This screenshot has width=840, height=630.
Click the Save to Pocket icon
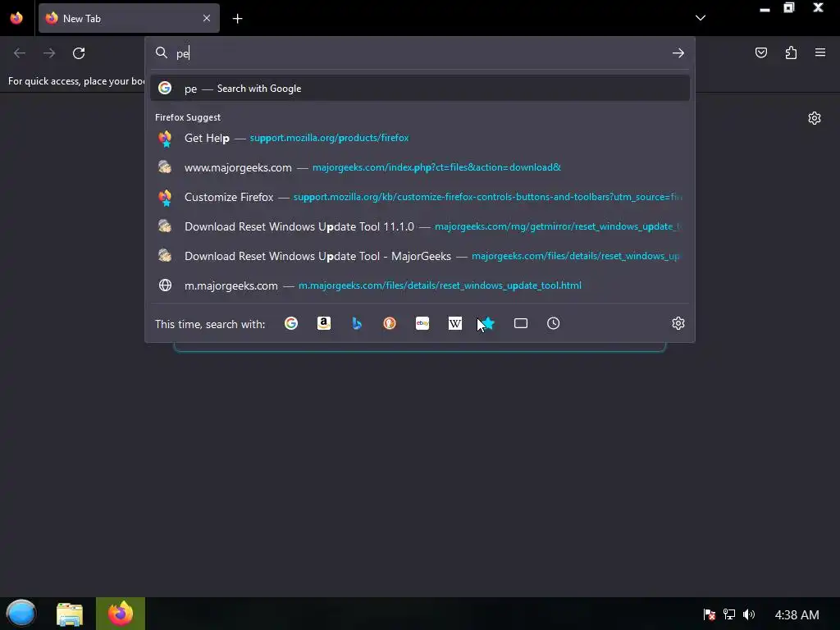coord(761,52)
